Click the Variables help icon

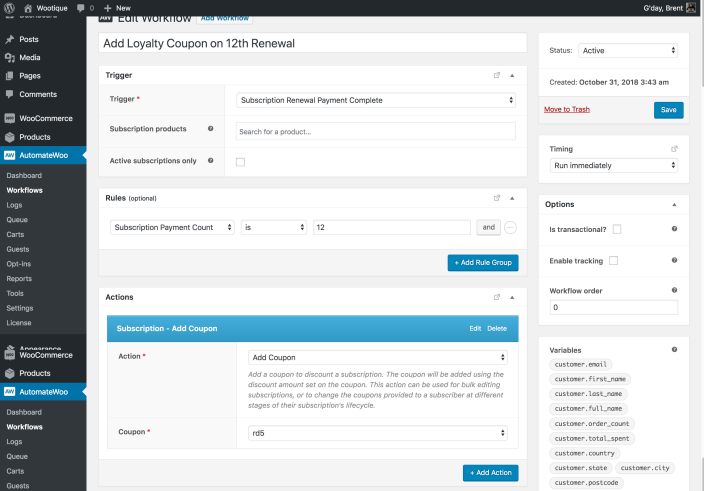(674, 350)
